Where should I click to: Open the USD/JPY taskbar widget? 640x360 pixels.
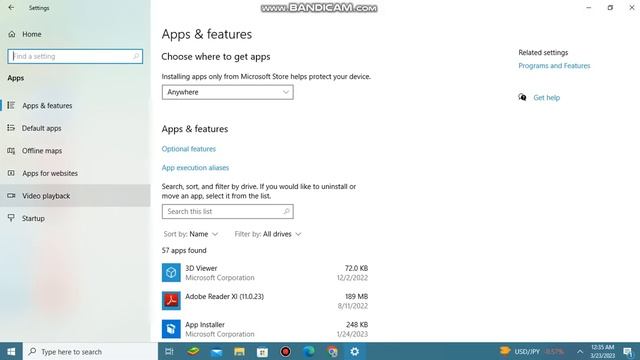click(x=532, y=351)
